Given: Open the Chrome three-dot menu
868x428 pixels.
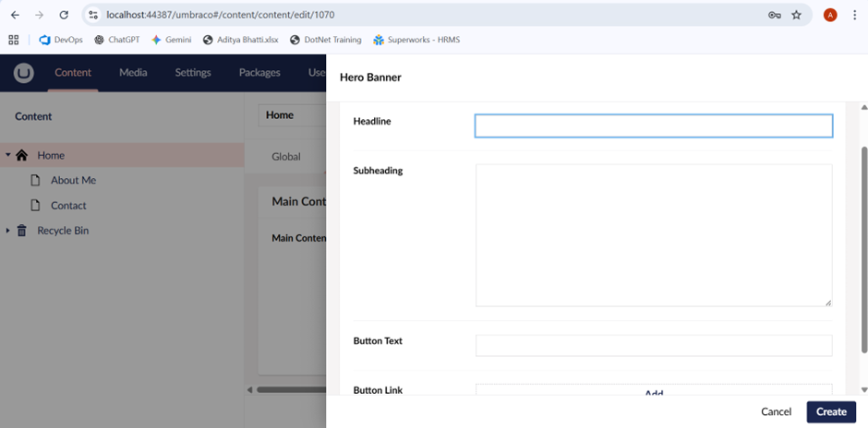Looking at the screenshot, I should tap(854, 15).
